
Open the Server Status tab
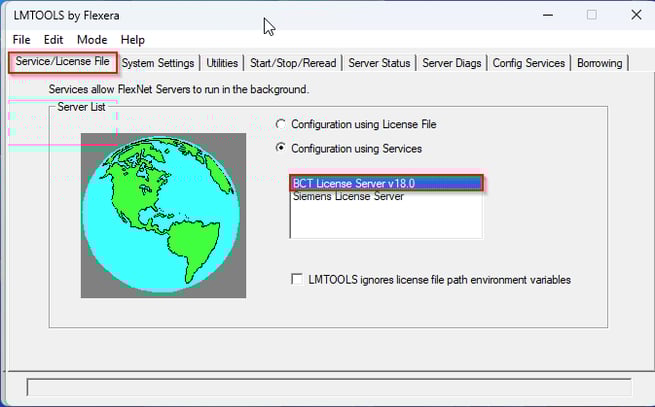point(379,63)
